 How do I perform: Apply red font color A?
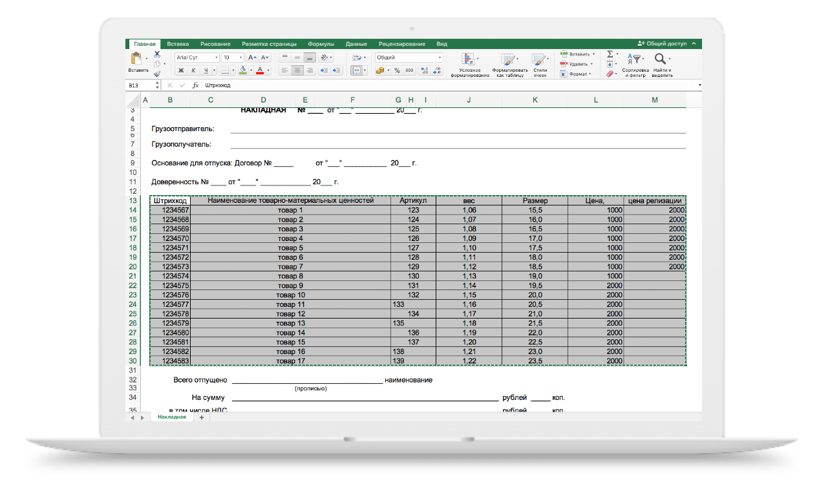(x=260, y=70)
